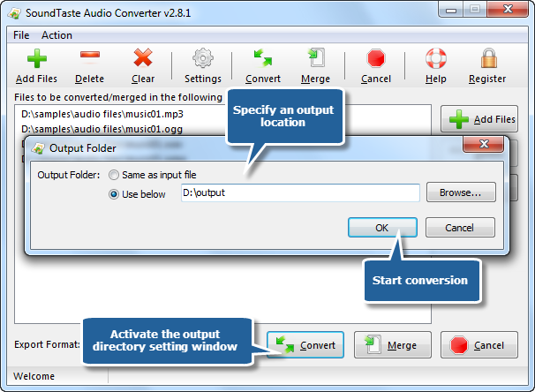
Task: Select the 'Same as input file' radio button
Action: 114,175
